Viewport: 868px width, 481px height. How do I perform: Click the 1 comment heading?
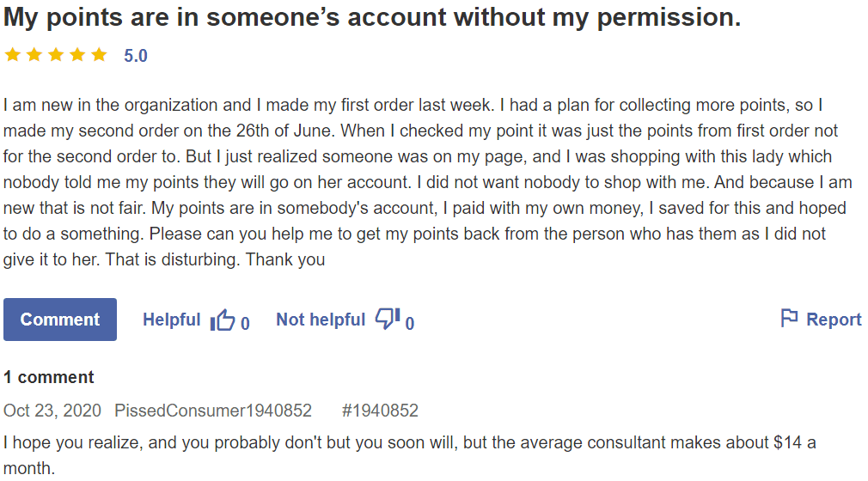tap(49, 377)
